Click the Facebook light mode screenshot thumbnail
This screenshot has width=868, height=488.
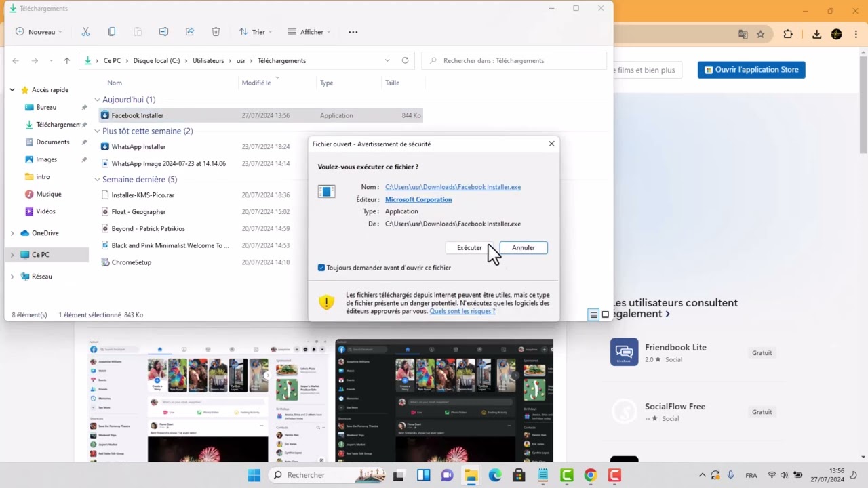(208, 401)
